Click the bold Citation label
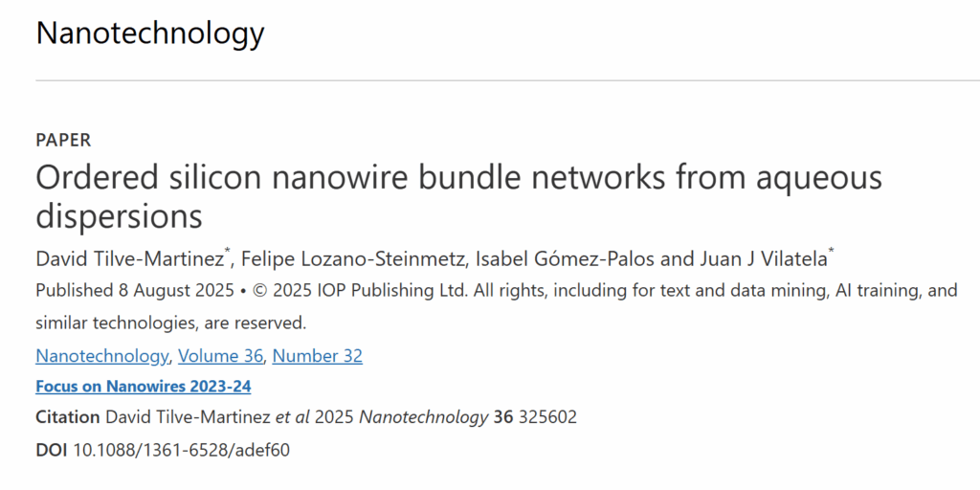Screen dimensions: 980x490 pyautogui.click(x=68, y=417)
